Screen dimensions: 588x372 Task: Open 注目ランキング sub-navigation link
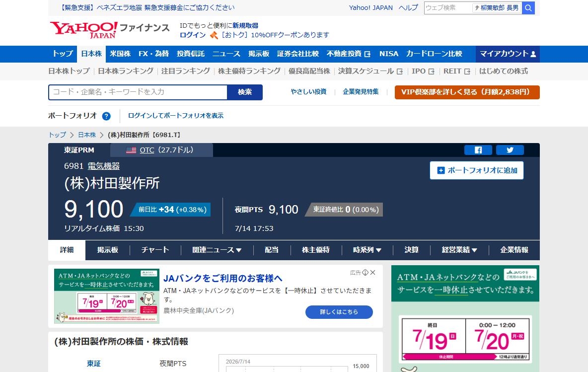point(186,71)
